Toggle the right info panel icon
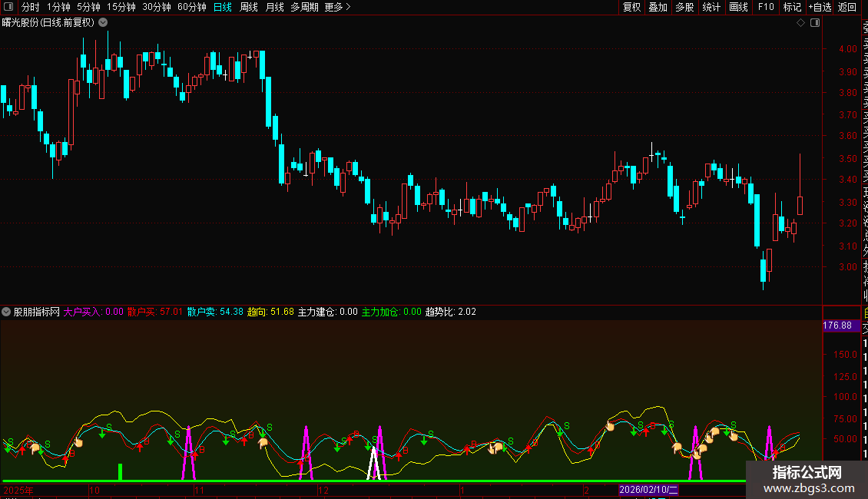 (815, 23)
